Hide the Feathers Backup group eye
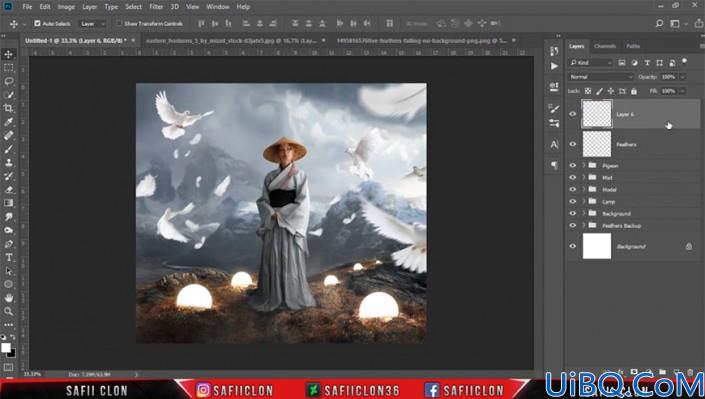The height and width of the screenshot is (399, 705). [x=572, y=225]
